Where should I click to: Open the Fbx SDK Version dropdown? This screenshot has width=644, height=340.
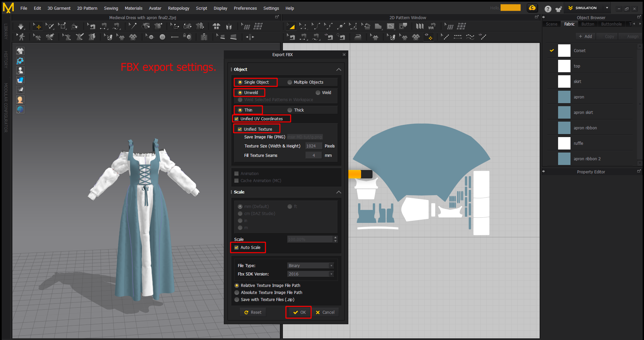(310, 274)
